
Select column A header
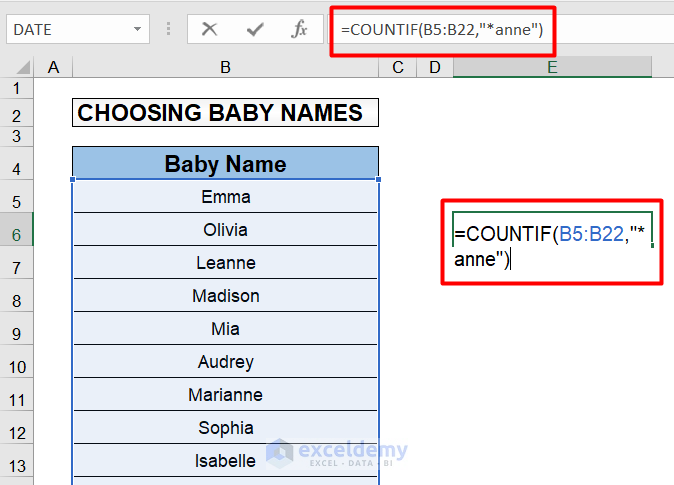tap(53, 68)
